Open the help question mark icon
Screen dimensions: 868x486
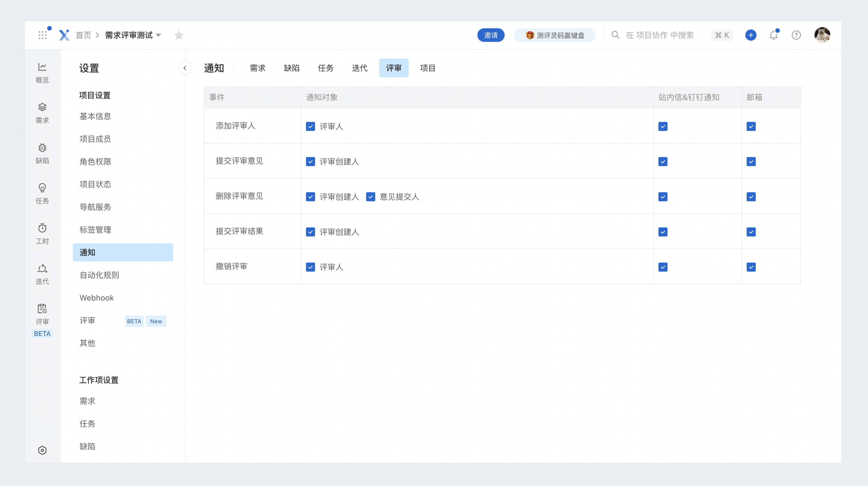coord(796,35)
